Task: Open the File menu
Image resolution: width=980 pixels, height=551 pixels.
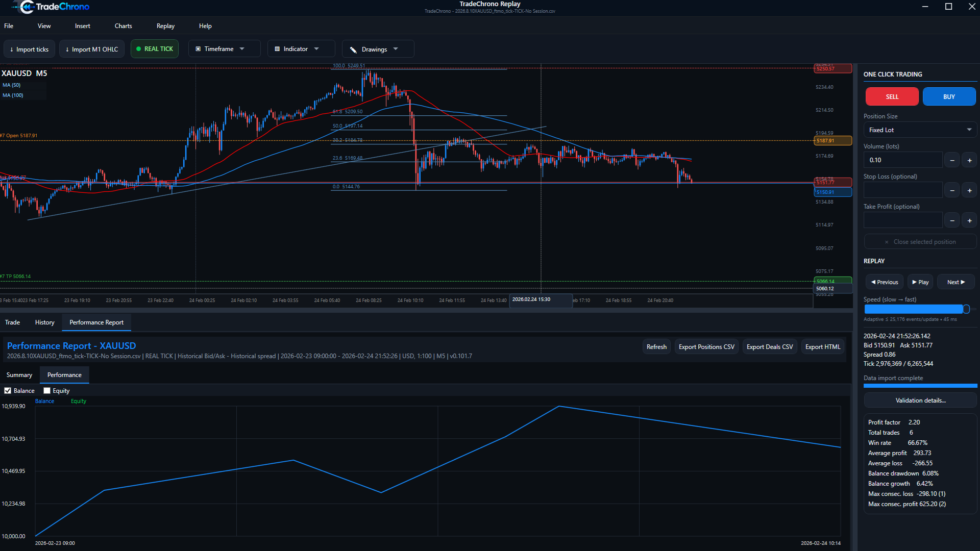Action: 9,26
